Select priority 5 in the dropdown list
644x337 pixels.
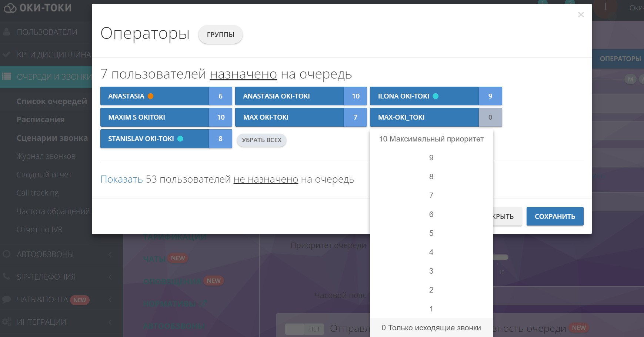(x=431, y=233)
